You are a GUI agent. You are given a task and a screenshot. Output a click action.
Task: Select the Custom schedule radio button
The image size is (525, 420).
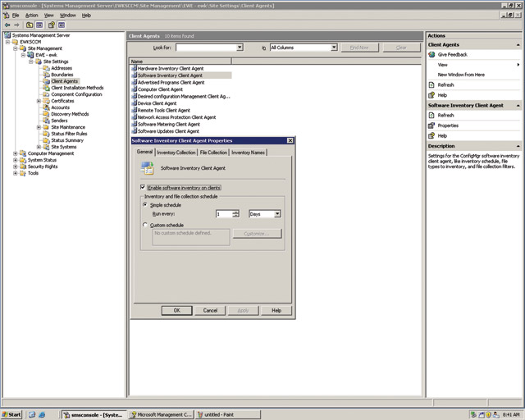coord(145,225)
